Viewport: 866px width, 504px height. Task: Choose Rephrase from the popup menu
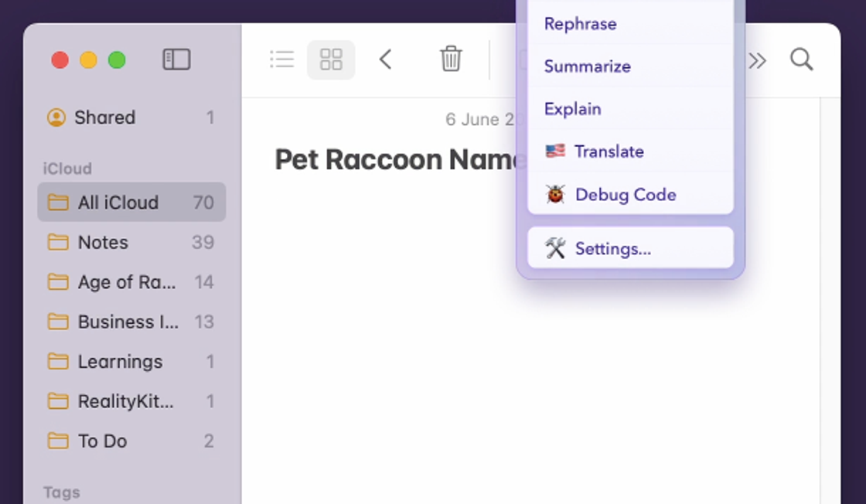tap(581, 24)
